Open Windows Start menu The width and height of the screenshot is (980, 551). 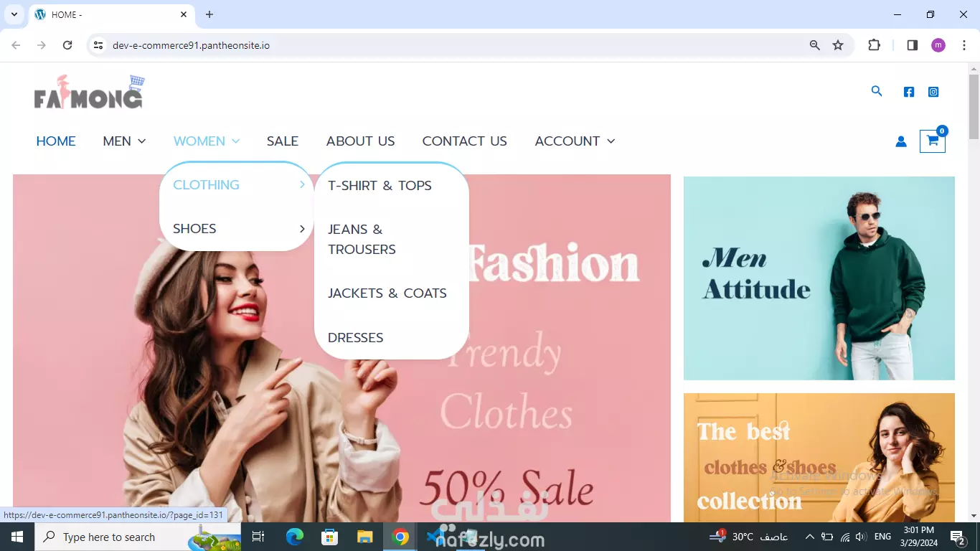pyautogui.click(x=17, y=537)
